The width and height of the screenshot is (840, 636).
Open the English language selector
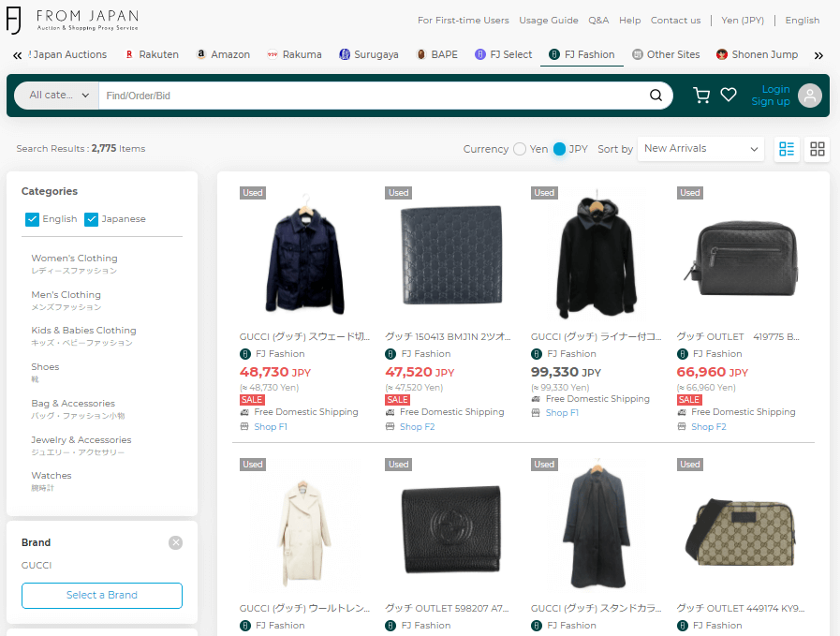click(802, 21)
